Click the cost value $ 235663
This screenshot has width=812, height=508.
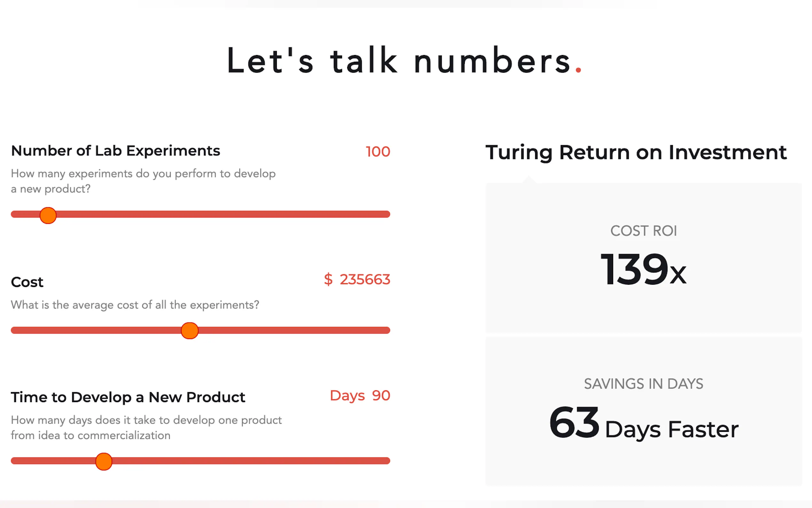pos(357,280)
